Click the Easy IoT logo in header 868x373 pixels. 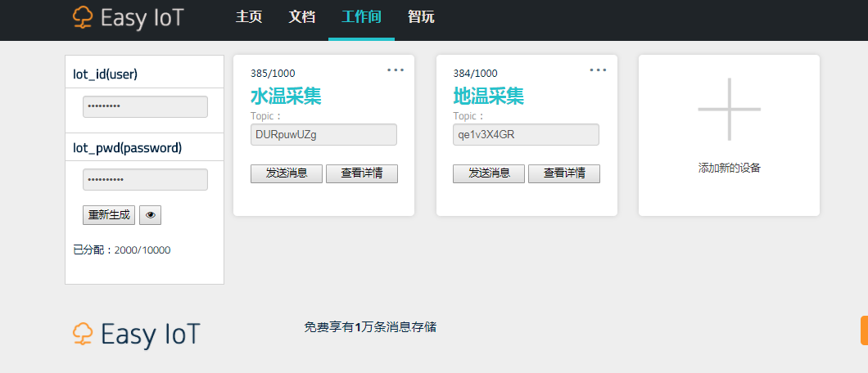point(128,18)
